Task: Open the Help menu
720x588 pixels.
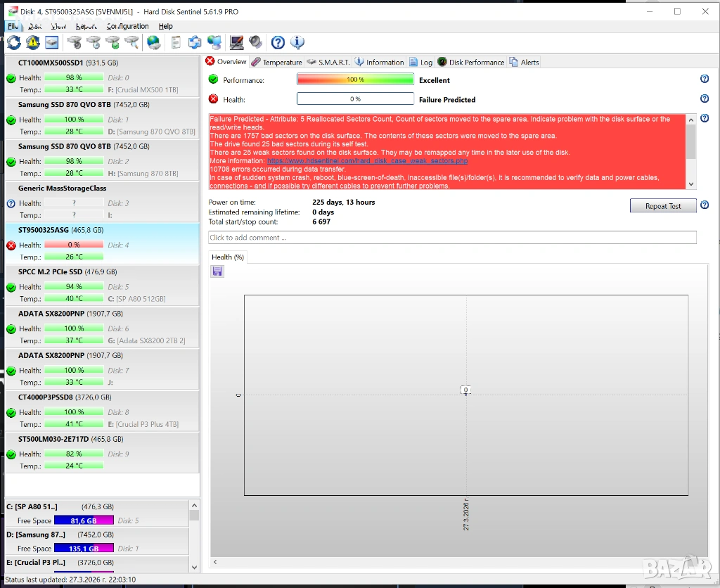Action: click(165, 26)
